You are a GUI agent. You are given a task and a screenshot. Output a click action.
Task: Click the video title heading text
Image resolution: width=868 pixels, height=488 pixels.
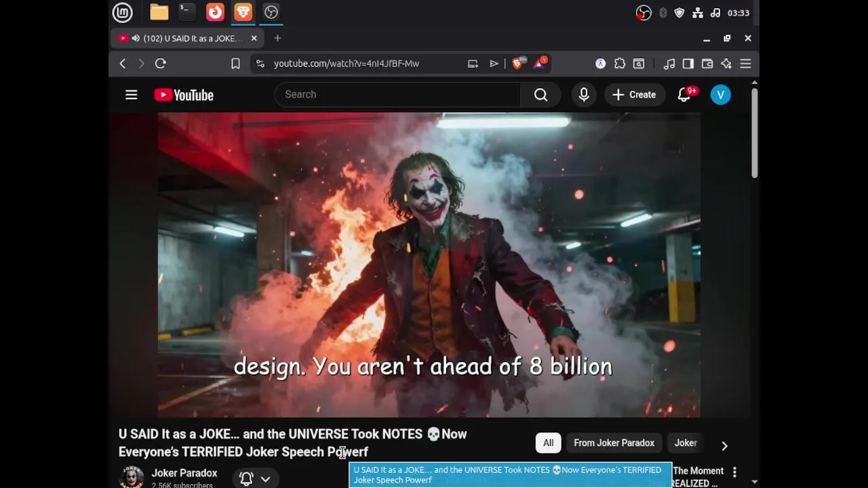(293, 443)
